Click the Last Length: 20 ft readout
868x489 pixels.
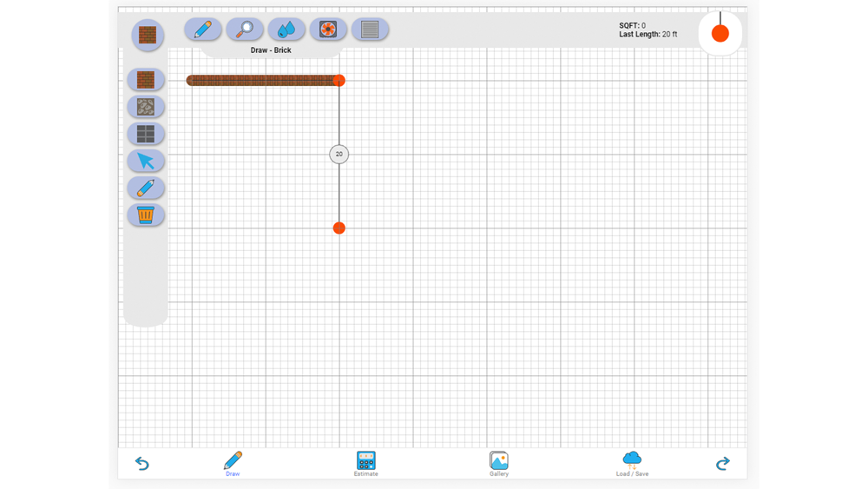point(648,35)
